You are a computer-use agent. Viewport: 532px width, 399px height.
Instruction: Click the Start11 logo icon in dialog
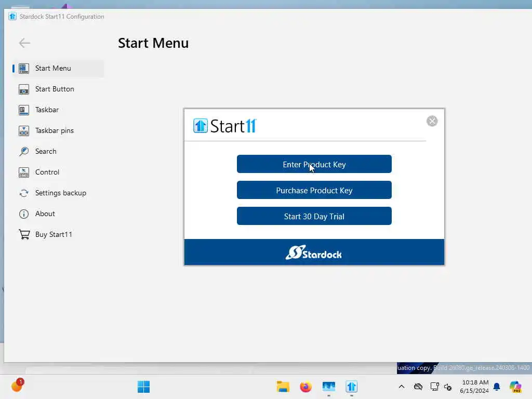pyautogui.click(x=201, y=126)
